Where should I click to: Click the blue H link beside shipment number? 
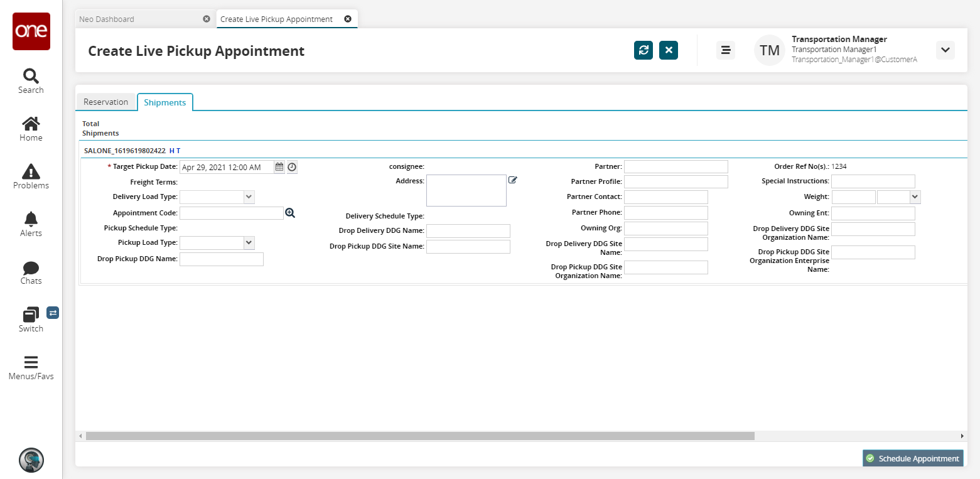(x=171, y=151)
